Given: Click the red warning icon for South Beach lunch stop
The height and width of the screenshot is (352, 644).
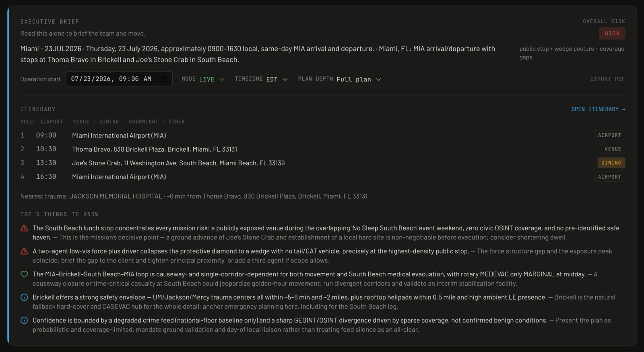Looking at the screenshot, I should coord(24,228).
